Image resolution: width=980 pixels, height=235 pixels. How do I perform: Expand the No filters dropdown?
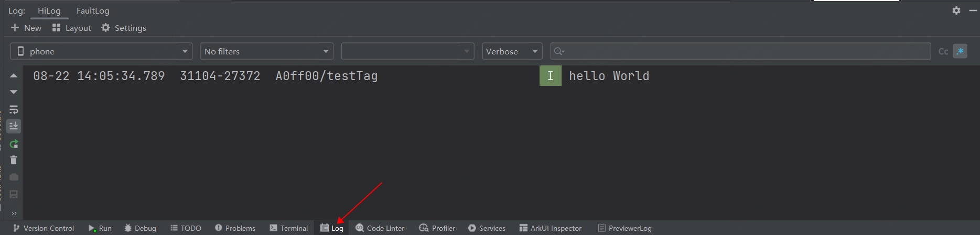[266, 51]
